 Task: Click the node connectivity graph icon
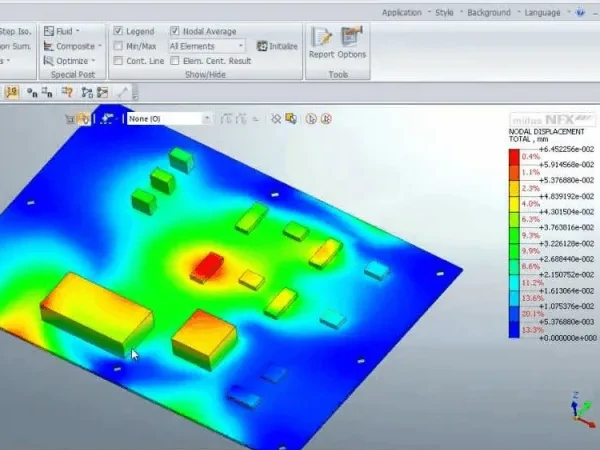coord(87,92)
